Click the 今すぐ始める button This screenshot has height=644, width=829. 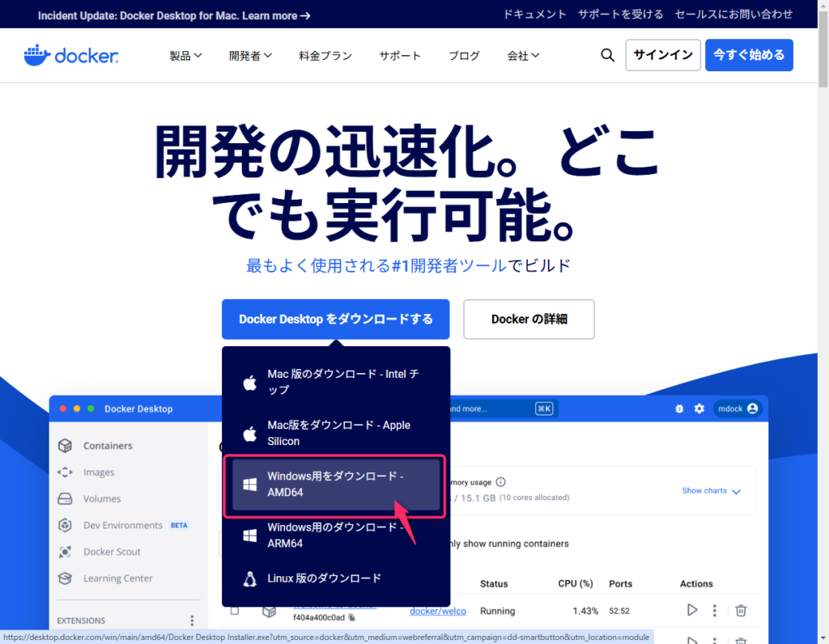(749, 55)
